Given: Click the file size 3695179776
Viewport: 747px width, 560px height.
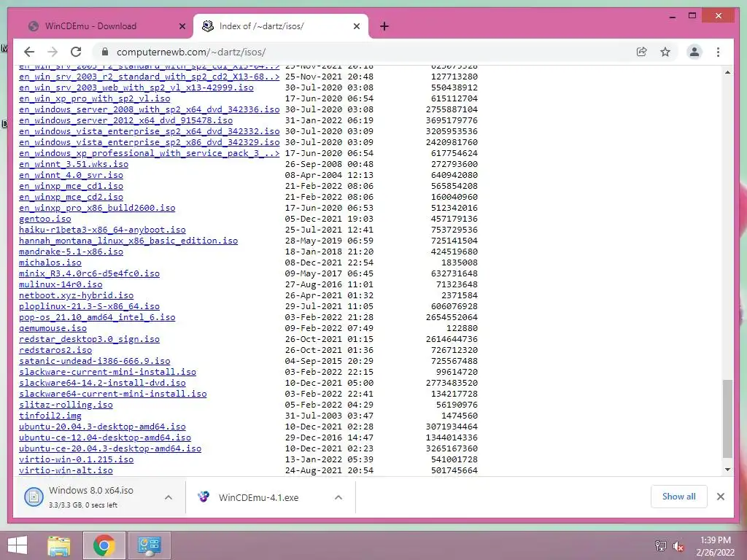Looking at the screenshot, I should click(452, 120).
